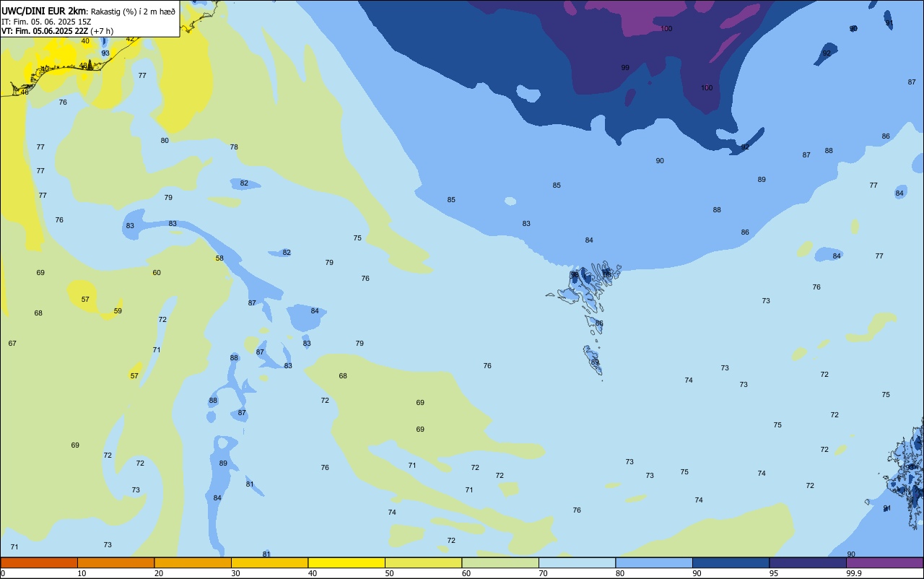Select the 10–20 orange legend swatch

point(115,562)
